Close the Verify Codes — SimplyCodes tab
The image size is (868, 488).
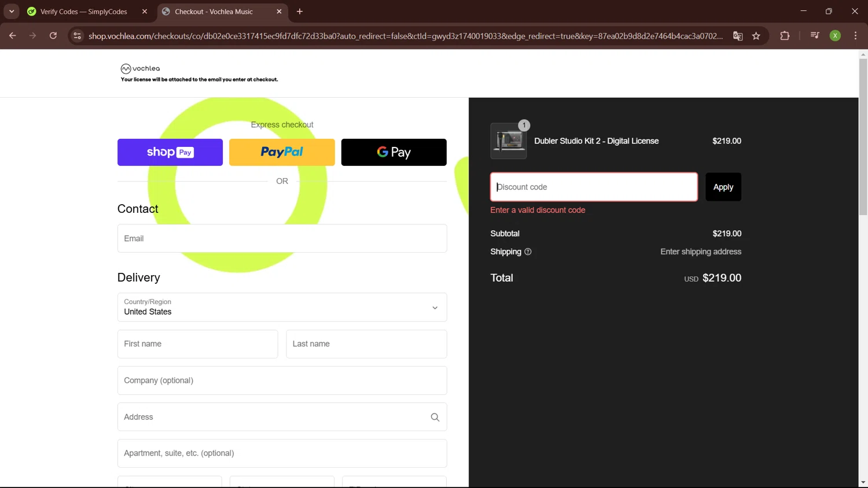[x=145, y=12]
